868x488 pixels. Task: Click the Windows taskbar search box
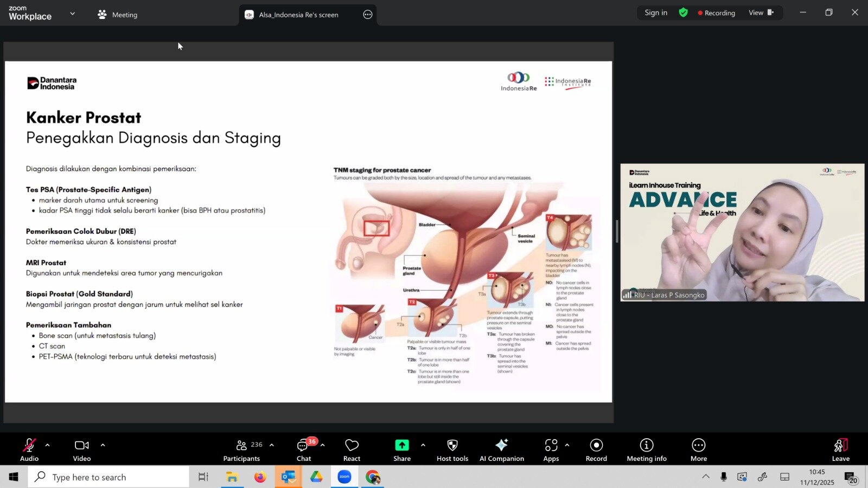coord(108,477)
